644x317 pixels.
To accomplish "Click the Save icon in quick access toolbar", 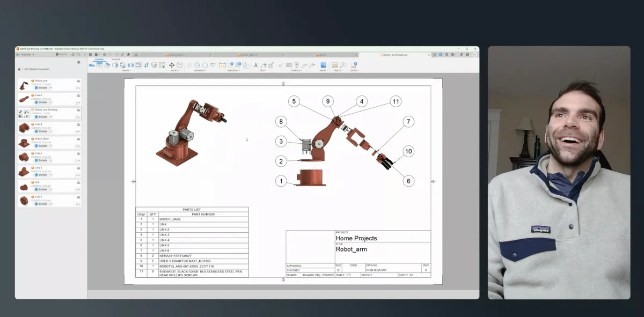I will 105,54.
